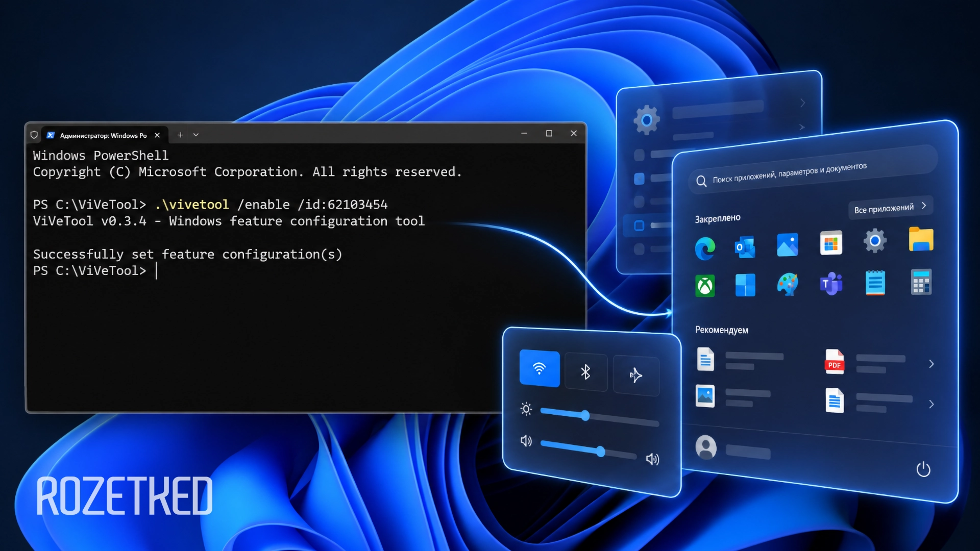
Task: Add a new Terminal tab
Action: point(180,135)
